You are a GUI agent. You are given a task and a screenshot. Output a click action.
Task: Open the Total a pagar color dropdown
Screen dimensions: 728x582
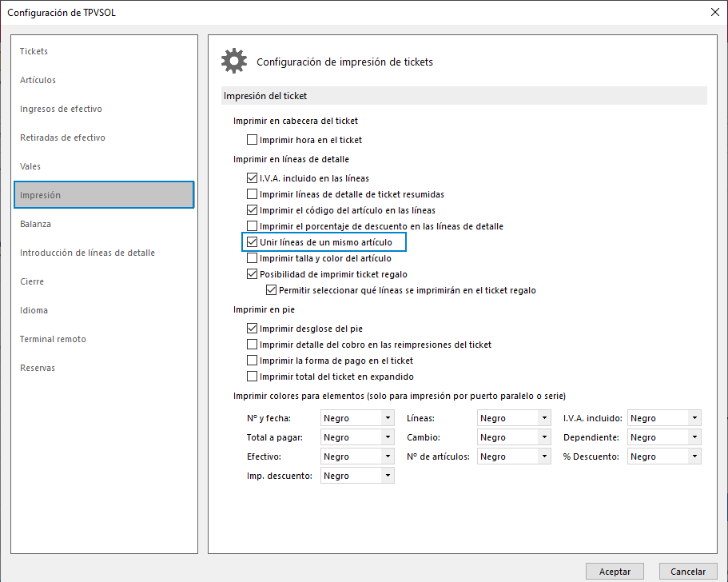357,437
